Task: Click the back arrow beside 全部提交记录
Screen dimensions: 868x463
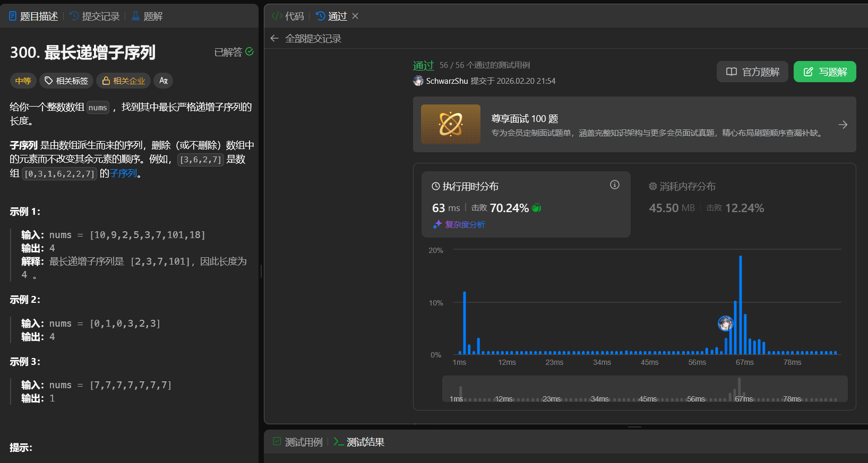Action: (x=274, y=38)
